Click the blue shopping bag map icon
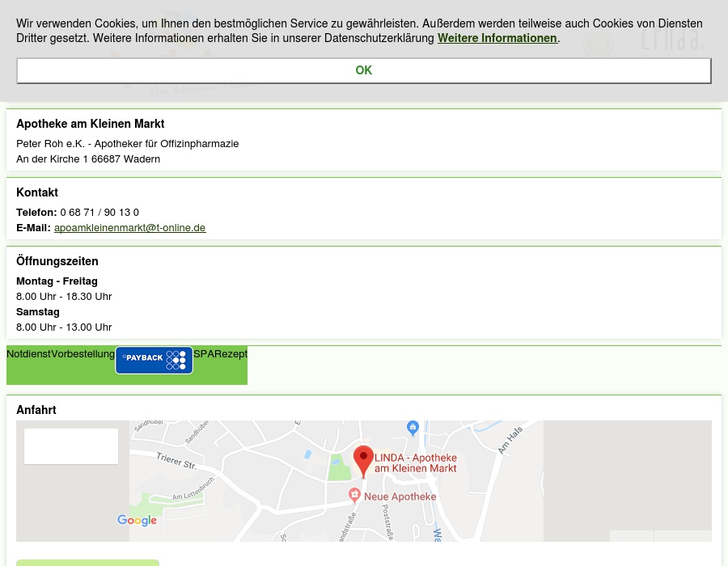728x566 pixels. 413,426
